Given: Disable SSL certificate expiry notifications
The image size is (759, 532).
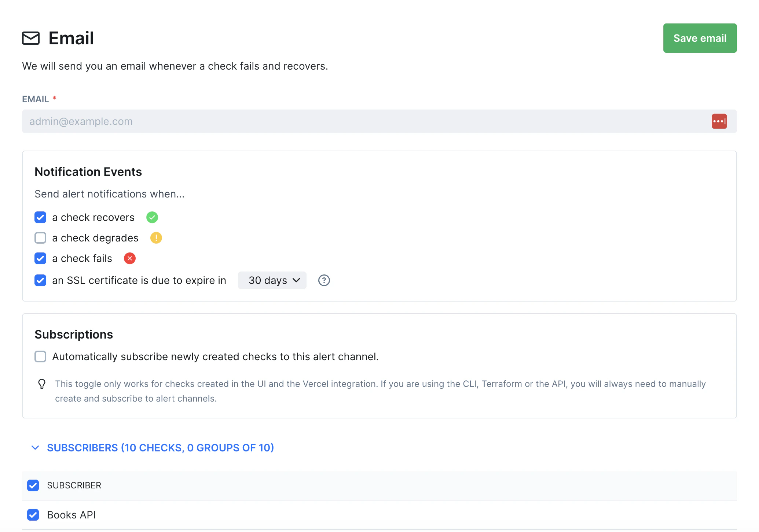Looking at the screenshot, I should tap(40, 280).
